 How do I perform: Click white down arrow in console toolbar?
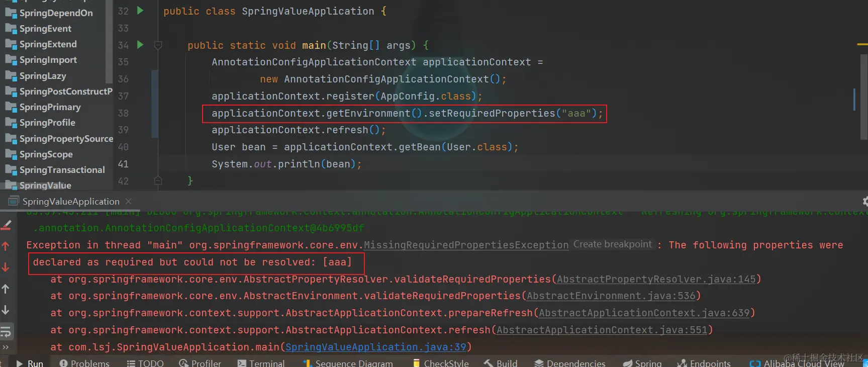[6, 310]
